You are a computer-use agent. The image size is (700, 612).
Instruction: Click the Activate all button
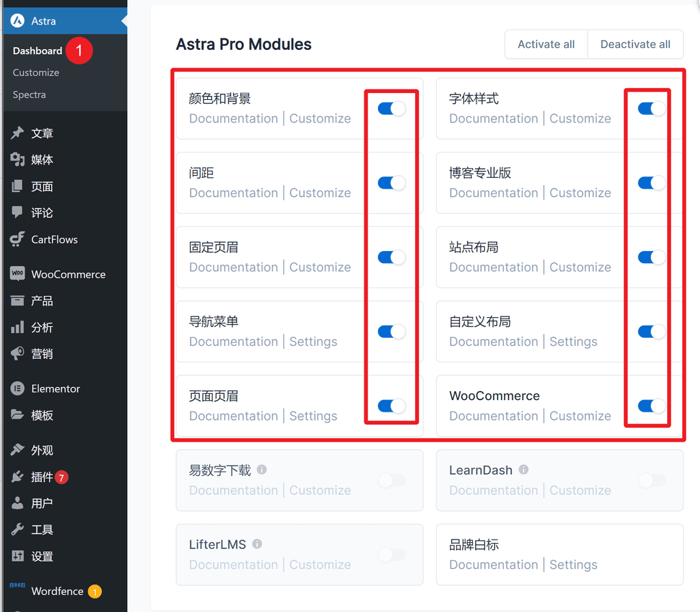[x=546, y=44]
